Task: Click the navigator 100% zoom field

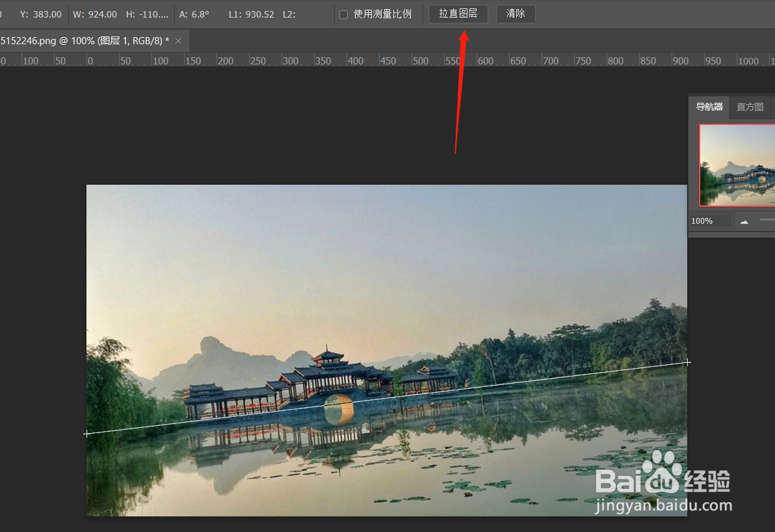Action: [x=710, y=221]
